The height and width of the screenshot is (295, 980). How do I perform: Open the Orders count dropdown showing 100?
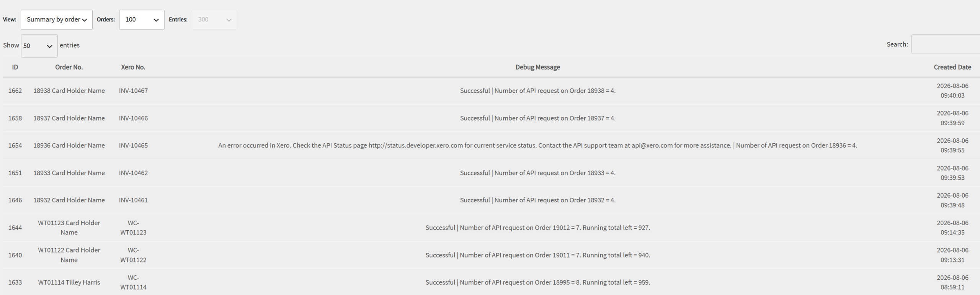coord(142,20)
